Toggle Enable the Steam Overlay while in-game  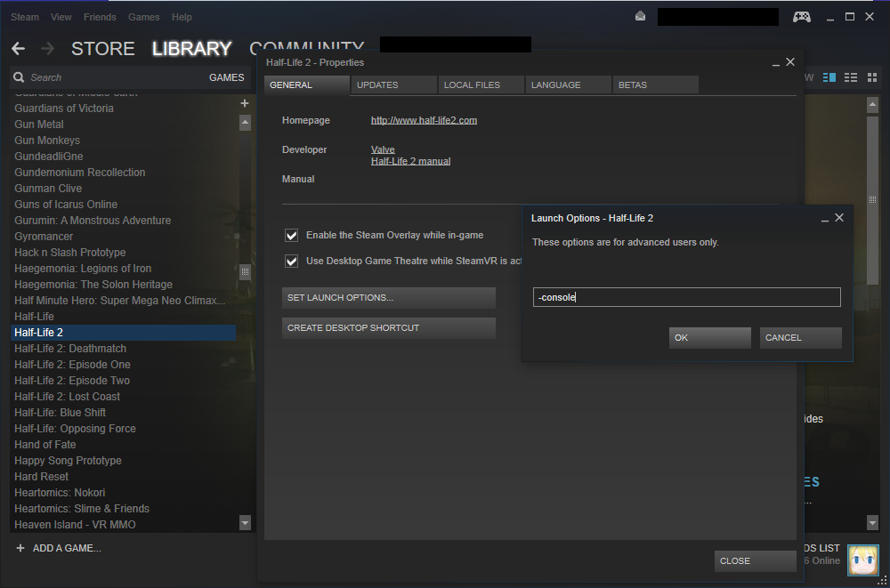pyautogui.click(x=292, y=235)
